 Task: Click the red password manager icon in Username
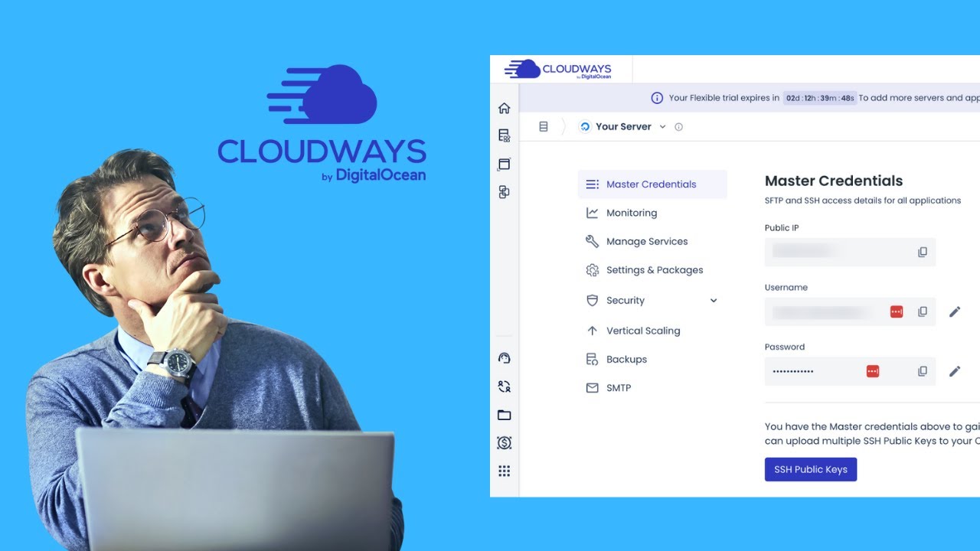(897, 311)
